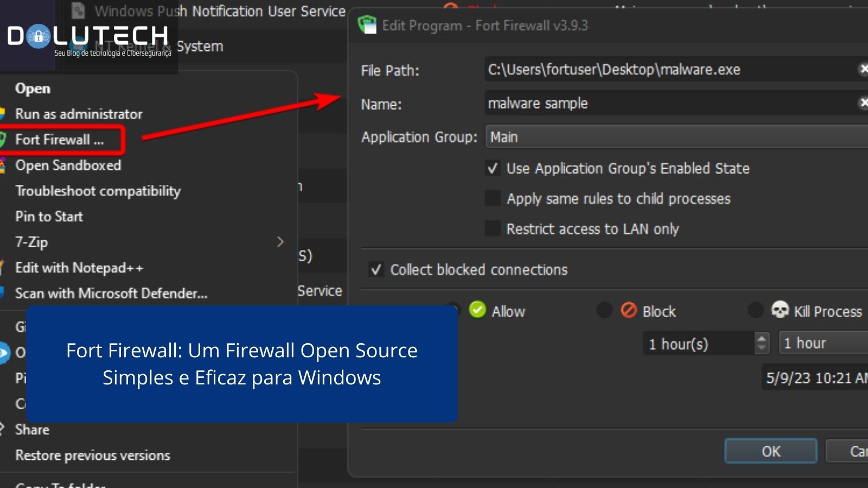Enable Apply same rules to child processes
868x488 pixels.
coord(492,198)
